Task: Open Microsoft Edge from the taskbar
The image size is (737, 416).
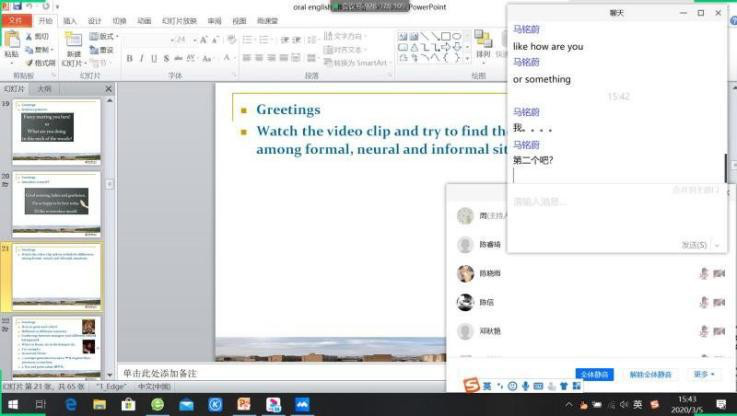Action: click(71, 405)
